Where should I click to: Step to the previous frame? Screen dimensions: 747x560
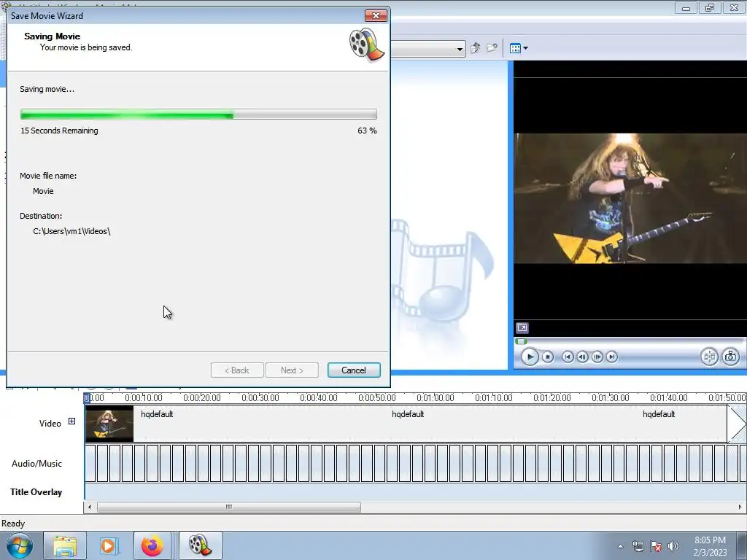[x=582, y=357]
